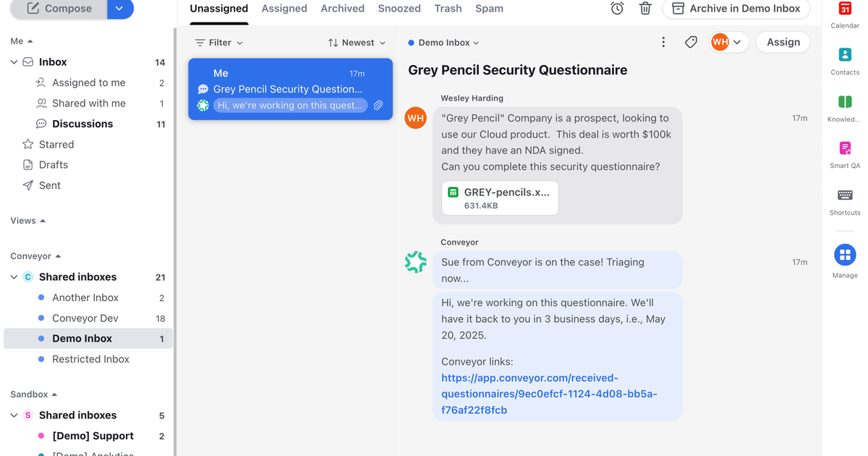Screen dimensions: 868x456
Task: Open the GREY-pencils spreadsheet attachment
Action: tap(500, 198)
